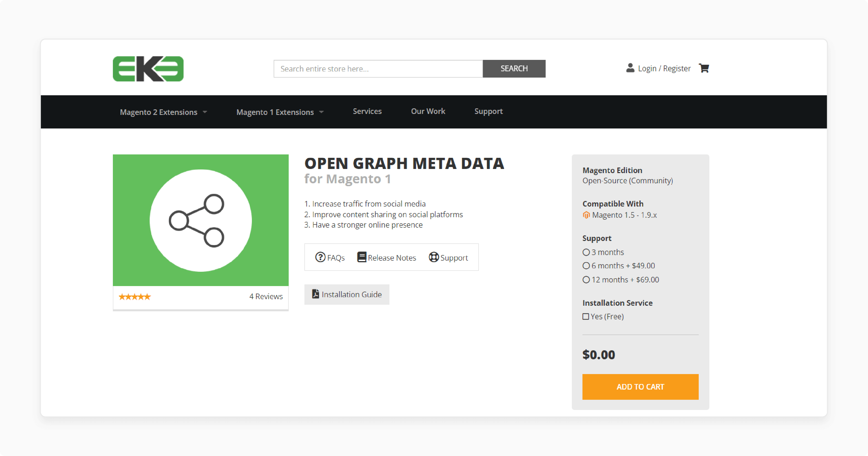Screen dimensions: 868x456
Task: Click the Support lifebuoy icon
Action: (434, 257)
